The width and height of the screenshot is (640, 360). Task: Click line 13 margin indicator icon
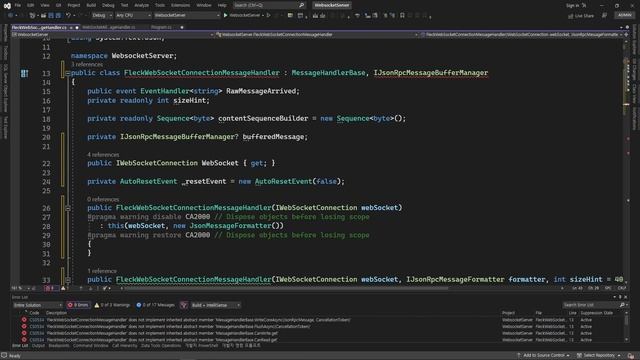[24, 73]
